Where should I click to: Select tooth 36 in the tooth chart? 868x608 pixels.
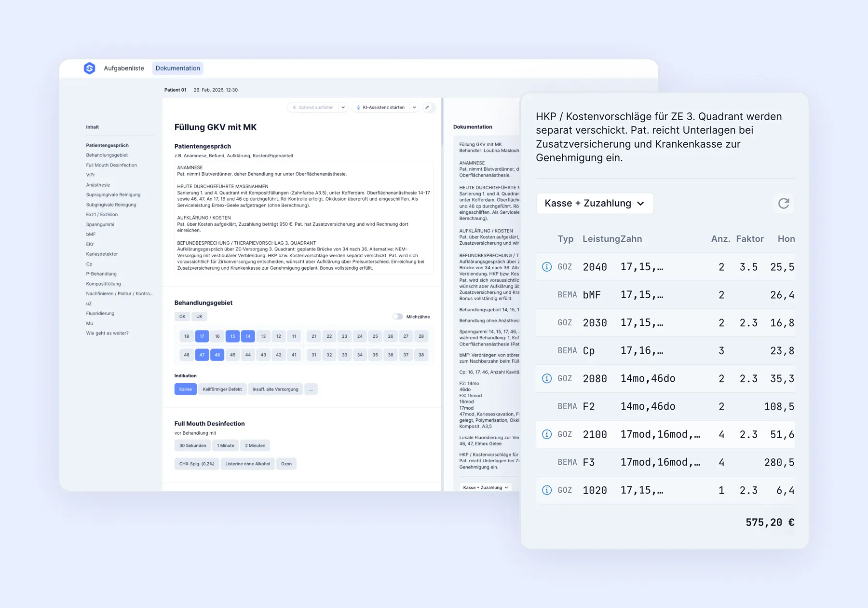(x=390, y=355)
